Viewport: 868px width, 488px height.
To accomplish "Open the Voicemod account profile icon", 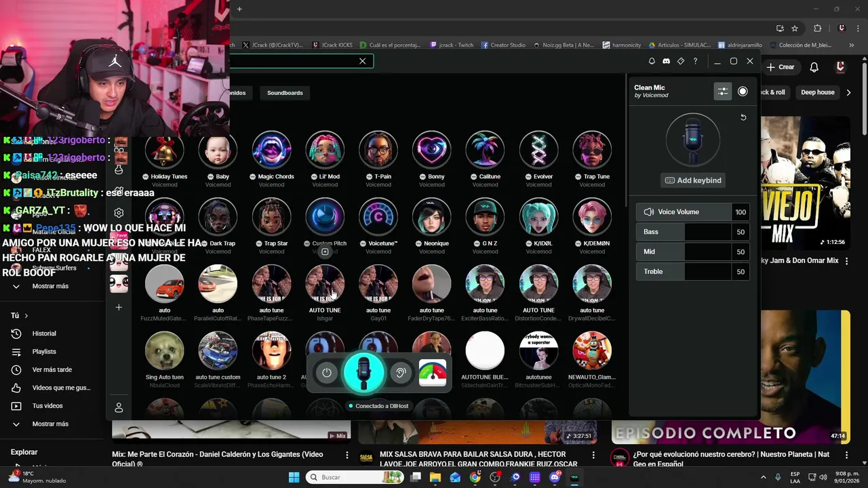I will click(x=119, y=407).
